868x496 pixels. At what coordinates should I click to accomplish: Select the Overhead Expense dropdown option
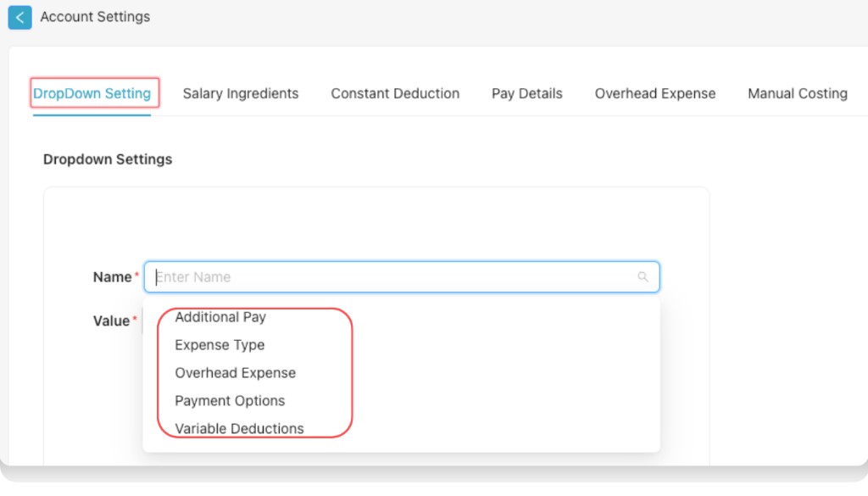[x=235, y=373]
